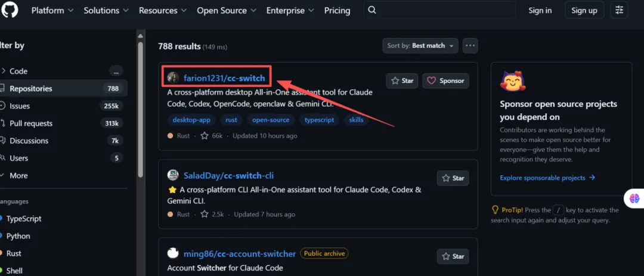Star the farion1231/cc-switch repository
644x276 pixels.
click(402, 81)
